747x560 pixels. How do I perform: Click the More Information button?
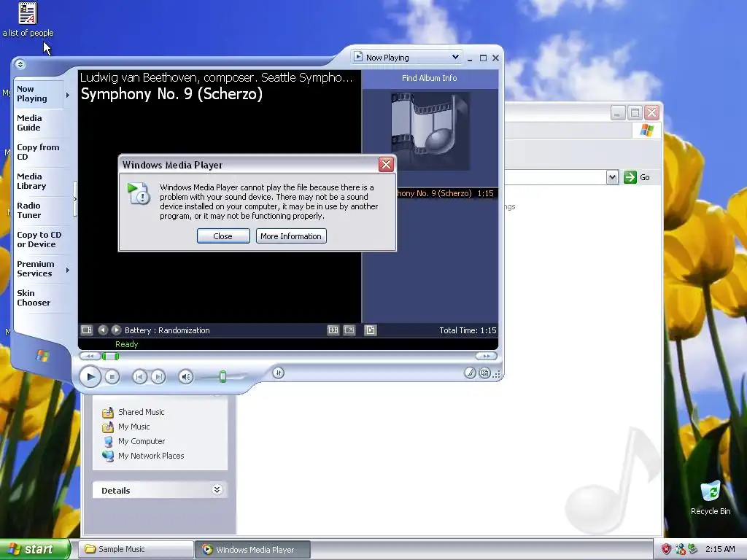click(290, 236)
